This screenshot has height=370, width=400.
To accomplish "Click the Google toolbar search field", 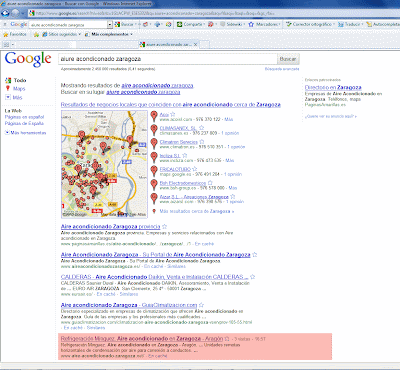I will click(68, 25).
